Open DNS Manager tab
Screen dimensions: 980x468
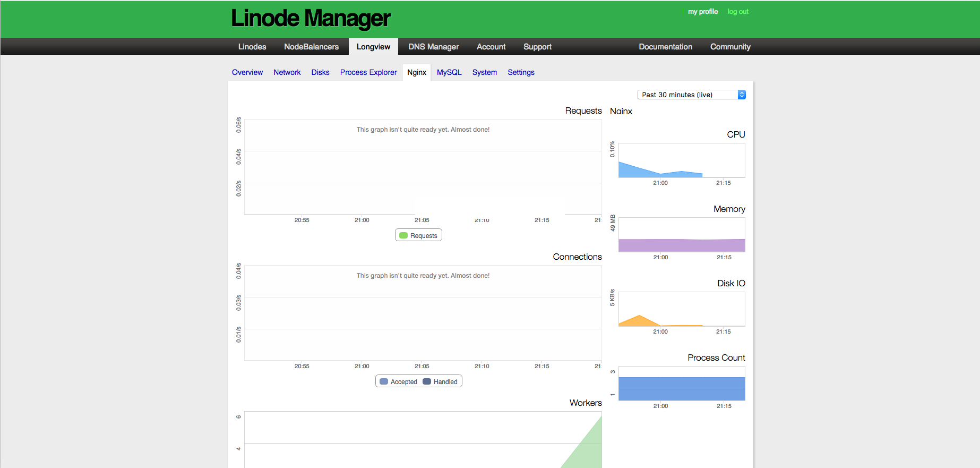coord(433,47)
